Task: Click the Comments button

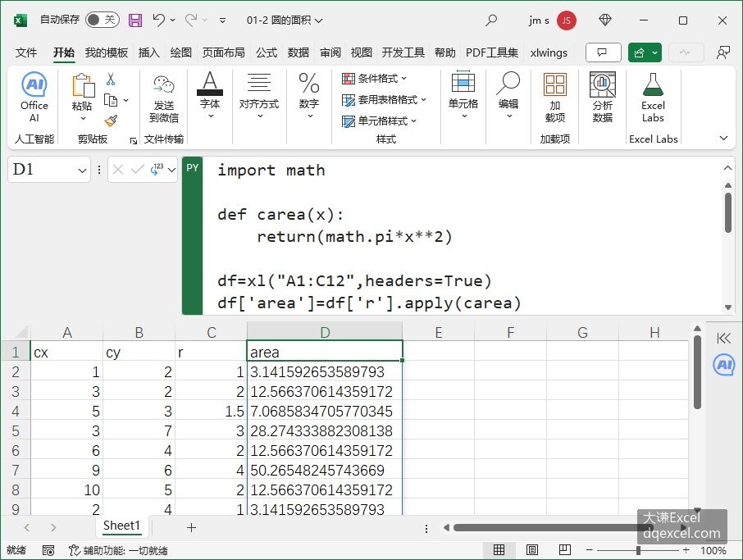Action: 604,52
